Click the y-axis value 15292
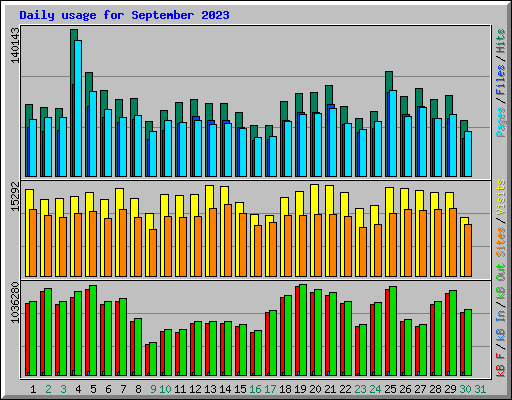The height and width of the screenshot is (400, 512). coord(15,196)
